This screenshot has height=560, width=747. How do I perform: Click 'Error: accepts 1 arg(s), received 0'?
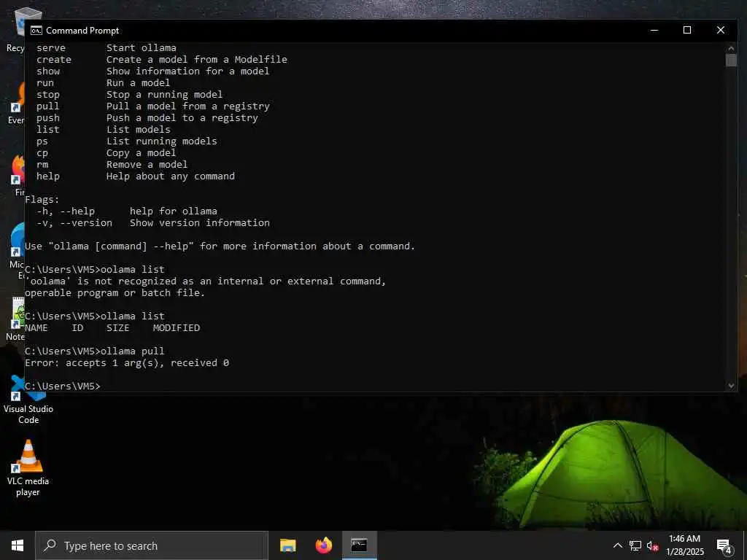(127, 363)
